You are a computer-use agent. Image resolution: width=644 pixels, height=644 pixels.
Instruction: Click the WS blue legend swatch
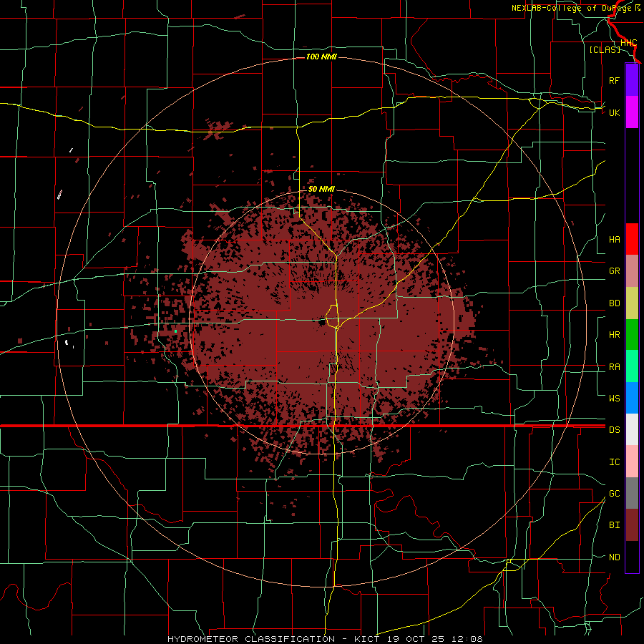click(632, 398)
